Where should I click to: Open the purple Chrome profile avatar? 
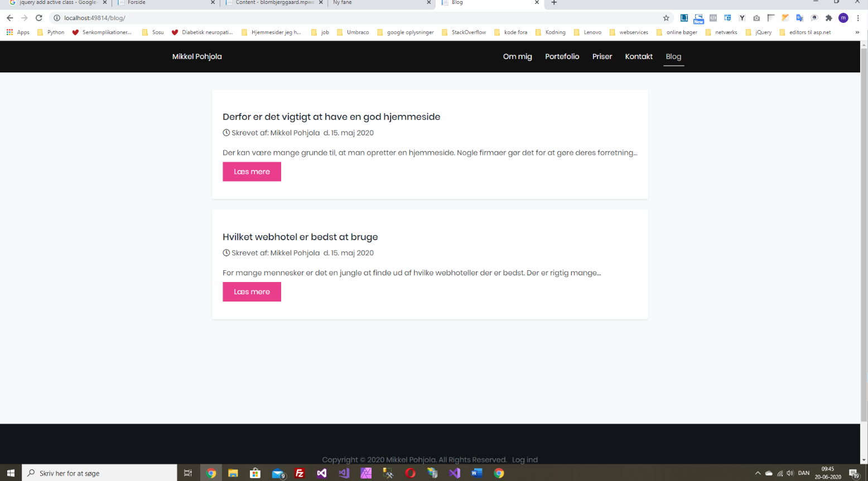tap(843, 18)
